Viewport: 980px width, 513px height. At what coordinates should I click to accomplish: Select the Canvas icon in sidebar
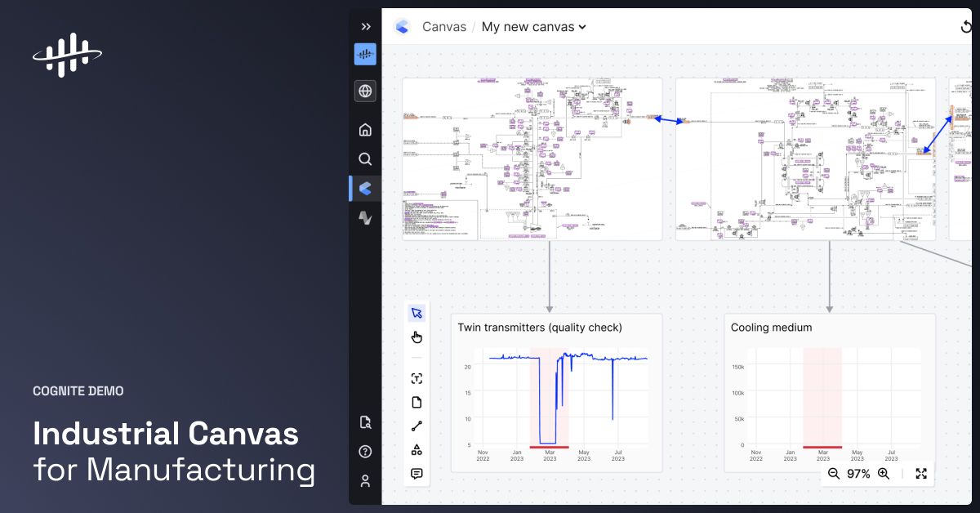click(x=365, y=189)
